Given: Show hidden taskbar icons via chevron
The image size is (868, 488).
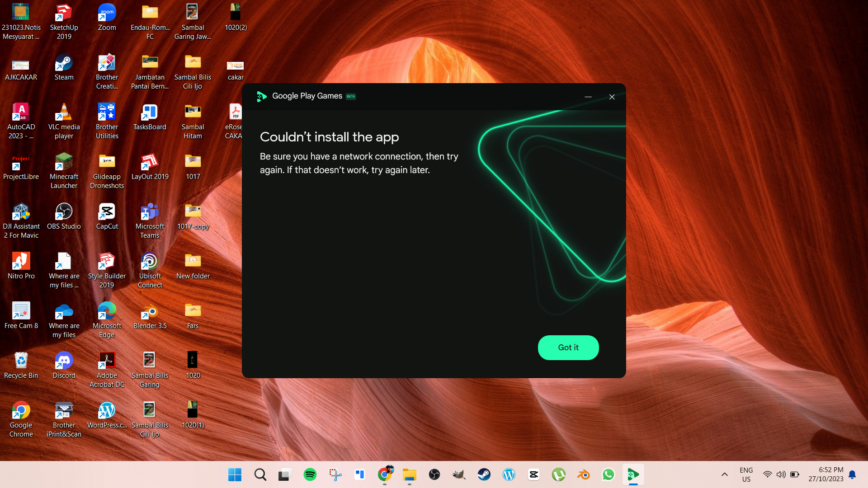Looking at the screenshot, I should [x=725, y=474].
